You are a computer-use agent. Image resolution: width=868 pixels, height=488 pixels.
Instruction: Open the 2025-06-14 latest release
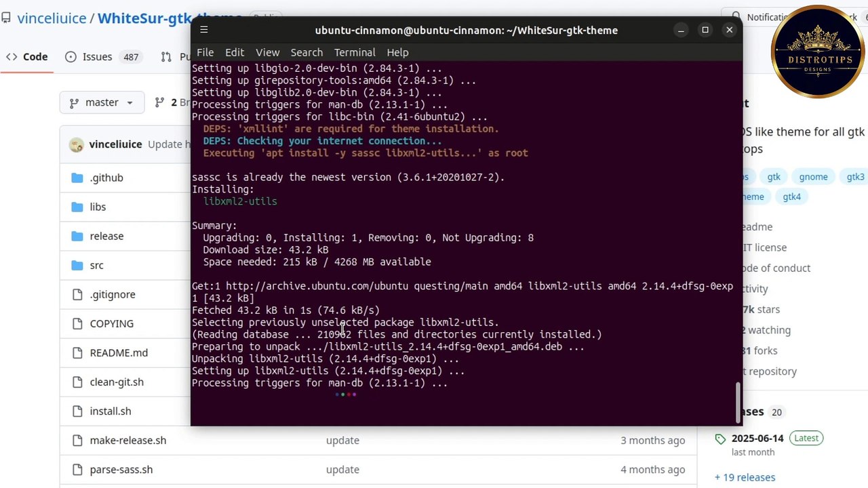pyautogui.click(x=757, y=439)
